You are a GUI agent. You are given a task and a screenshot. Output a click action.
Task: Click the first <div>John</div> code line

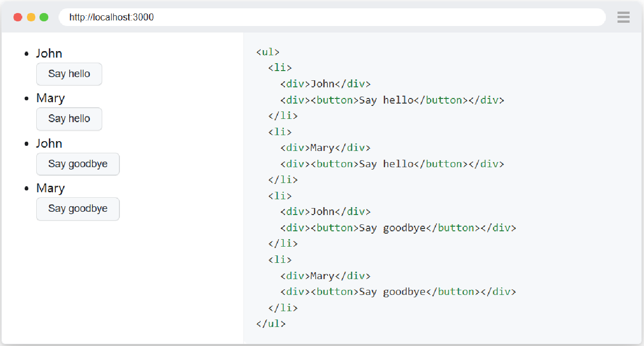[x=325, y=84]
